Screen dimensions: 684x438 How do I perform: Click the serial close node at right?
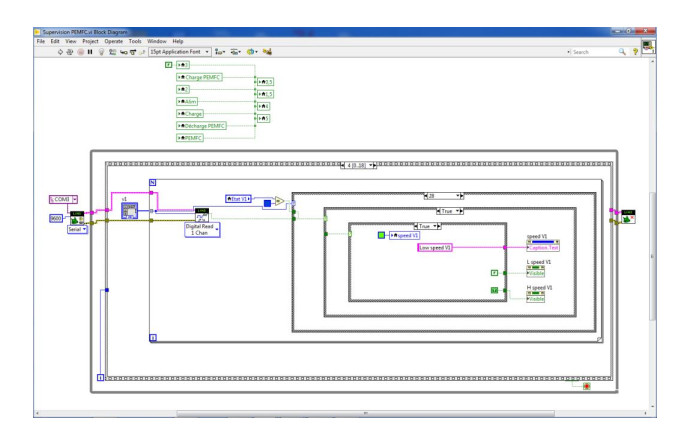pos(629,216)
